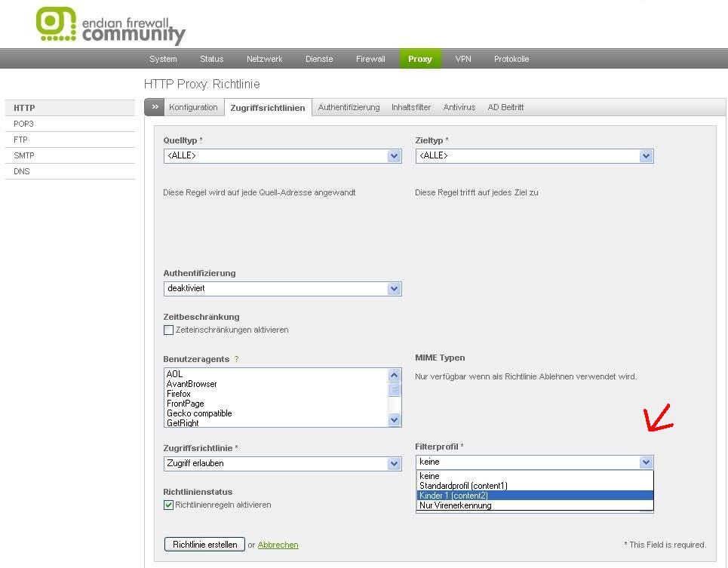Open the Quelltyp dropdown

(282, 156)
